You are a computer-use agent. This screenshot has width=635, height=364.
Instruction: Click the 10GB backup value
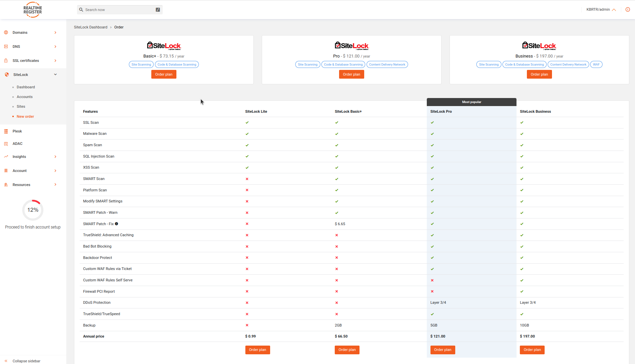click(x=525, y=325)
